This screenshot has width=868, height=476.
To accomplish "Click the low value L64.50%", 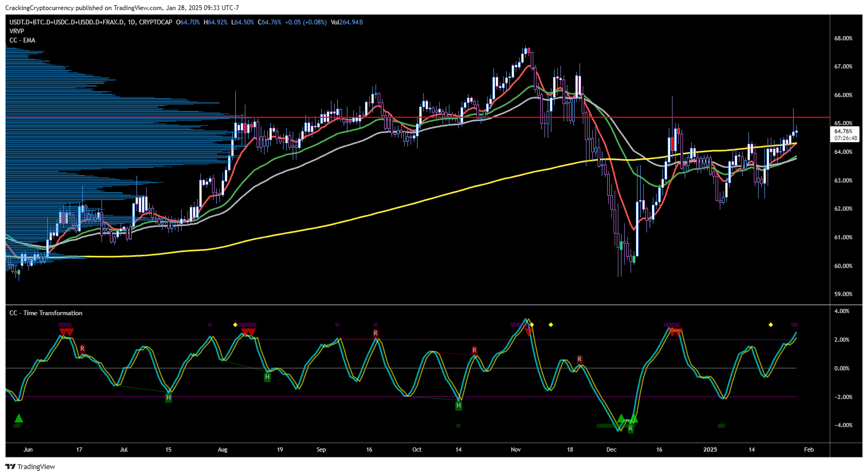I will (x=243, y=22).
